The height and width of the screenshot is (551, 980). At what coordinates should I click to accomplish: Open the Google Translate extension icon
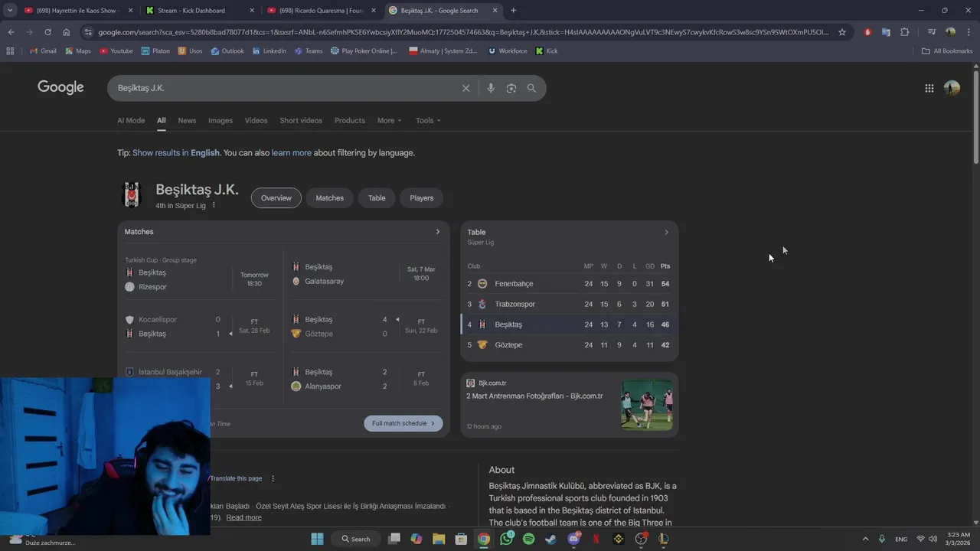click(886, 32)
